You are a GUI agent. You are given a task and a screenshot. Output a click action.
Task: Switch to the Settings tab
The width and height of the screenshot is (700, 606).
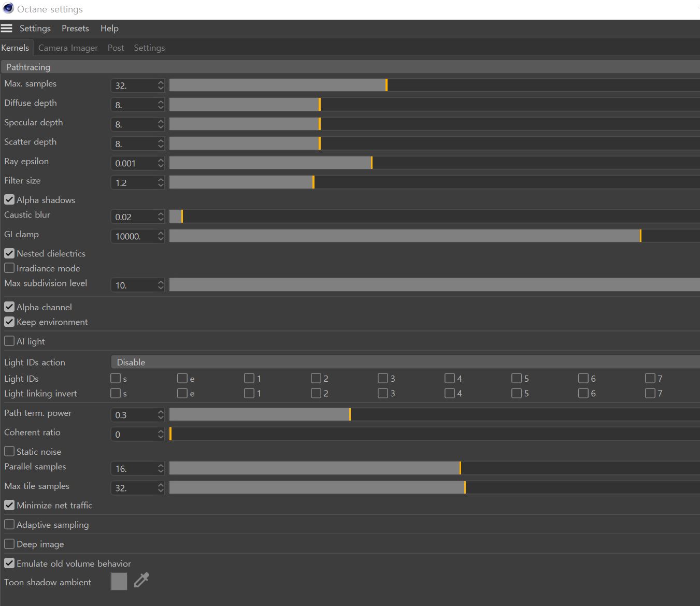[149, 48]
